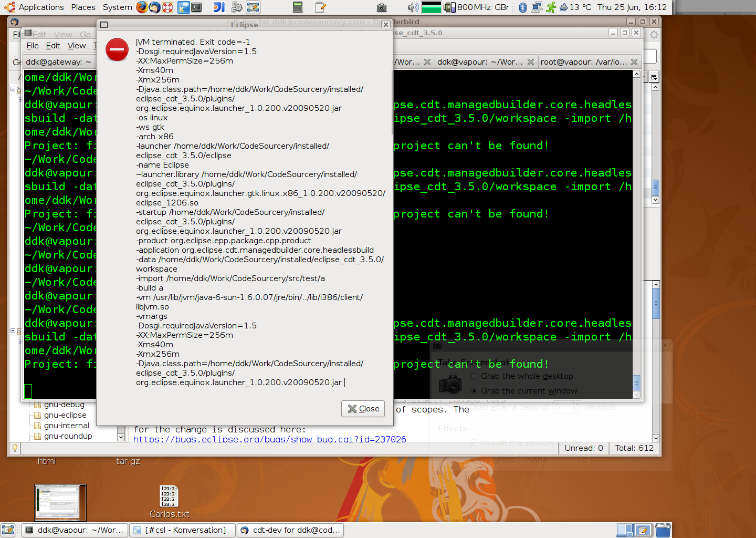Open the Bluetooth tray icon
This screenshot has height=538, width=756.
(523, 7)
